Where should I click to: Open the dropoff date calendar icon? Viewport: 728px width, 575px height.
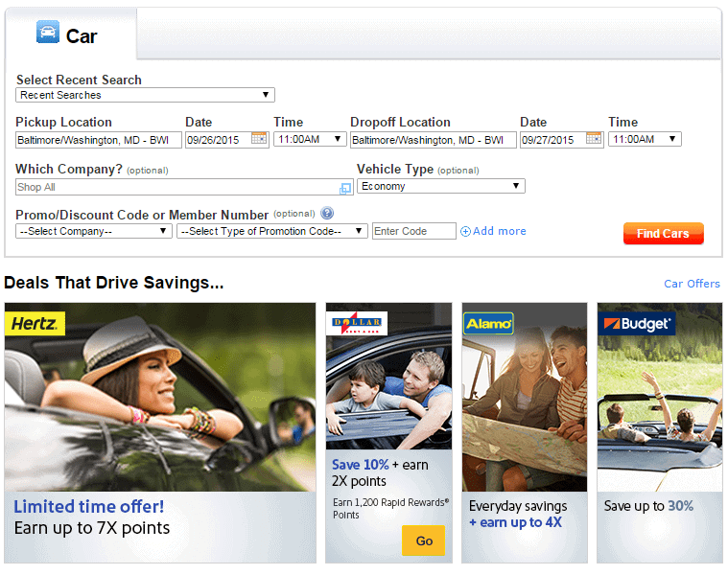pyautogui.click(x=594, y=139)
